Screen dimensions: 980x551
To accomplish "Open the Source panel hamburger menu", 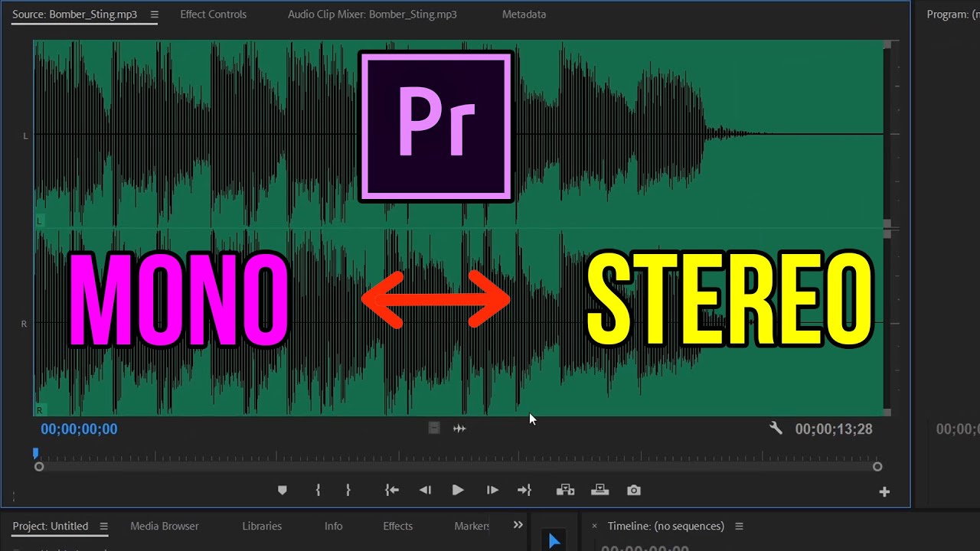I will (155, 15).
